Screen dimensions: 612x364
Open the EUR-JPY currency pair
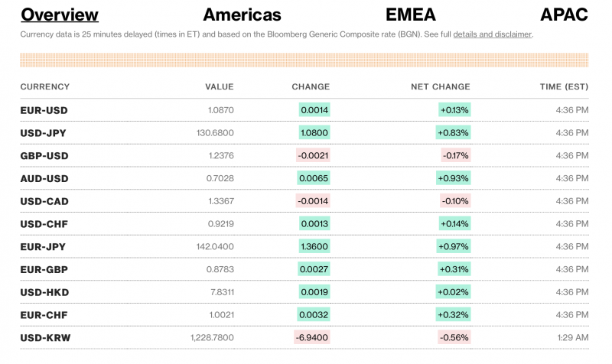pyautogui.click(x=43, y=246)
